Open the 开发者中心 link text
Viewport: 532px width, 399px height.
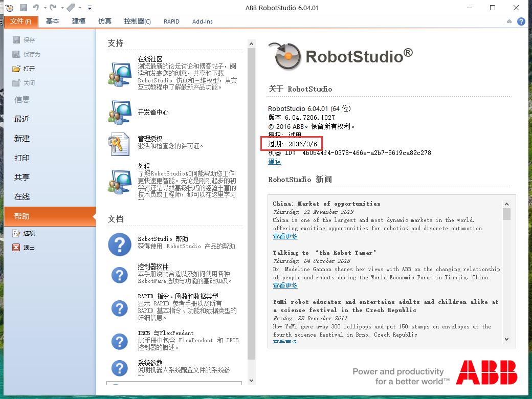(153, 113)
